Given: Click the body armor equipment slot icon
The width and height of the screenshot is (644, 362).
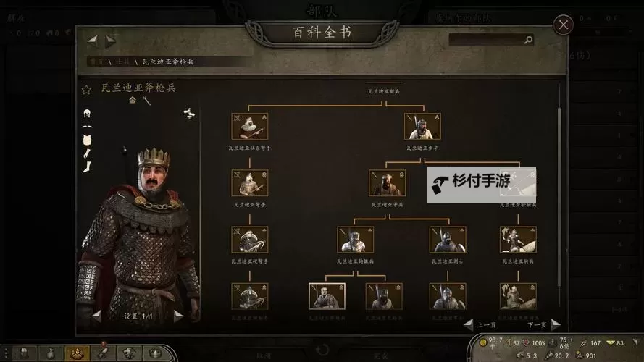Looking at the screenshot, I should (x=87, y=140).
